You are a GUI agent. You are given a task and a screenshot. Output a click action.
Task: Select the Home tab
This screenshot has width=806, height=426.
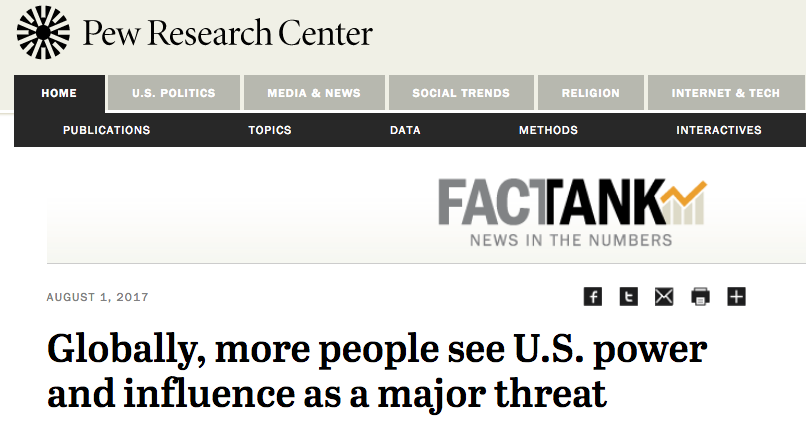click(x=59, y=93)
